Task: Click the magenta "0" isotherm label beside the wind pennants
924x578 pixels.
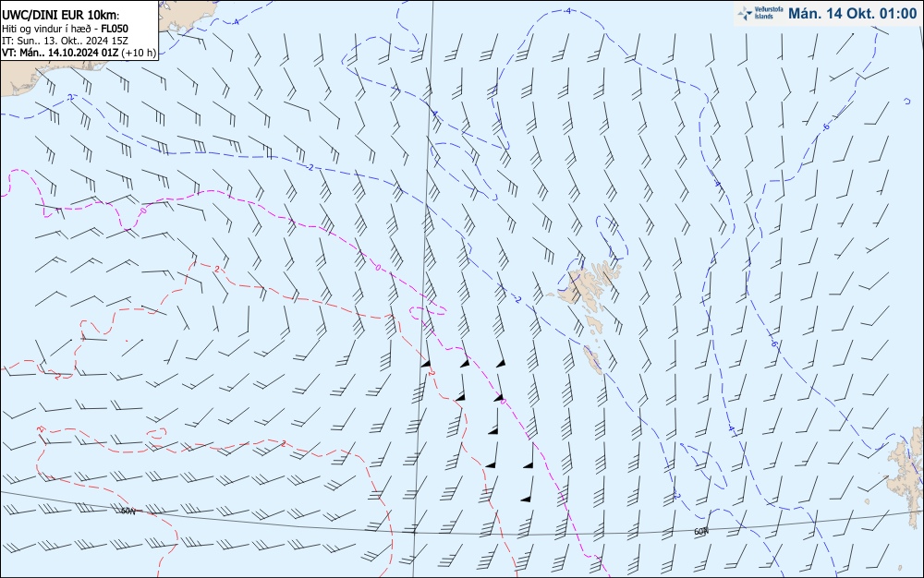Action: tap(503, 402)
